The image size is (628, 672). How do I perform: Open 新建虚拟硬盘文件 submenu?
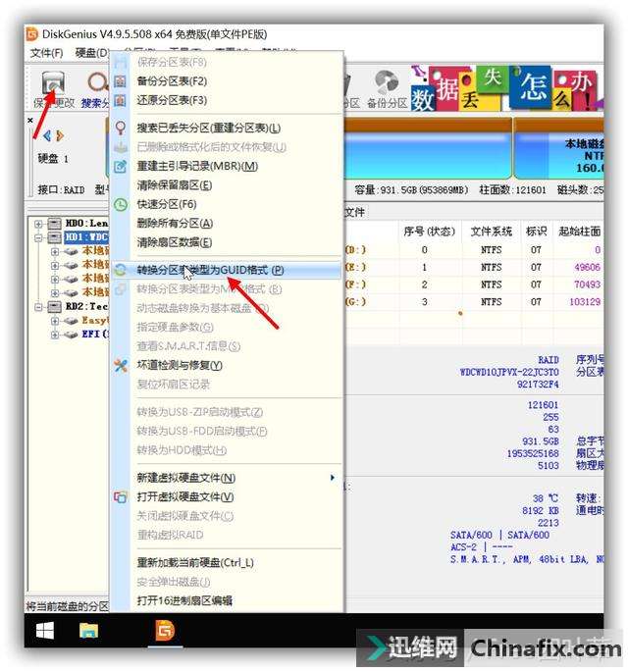(x=186, y=478)
